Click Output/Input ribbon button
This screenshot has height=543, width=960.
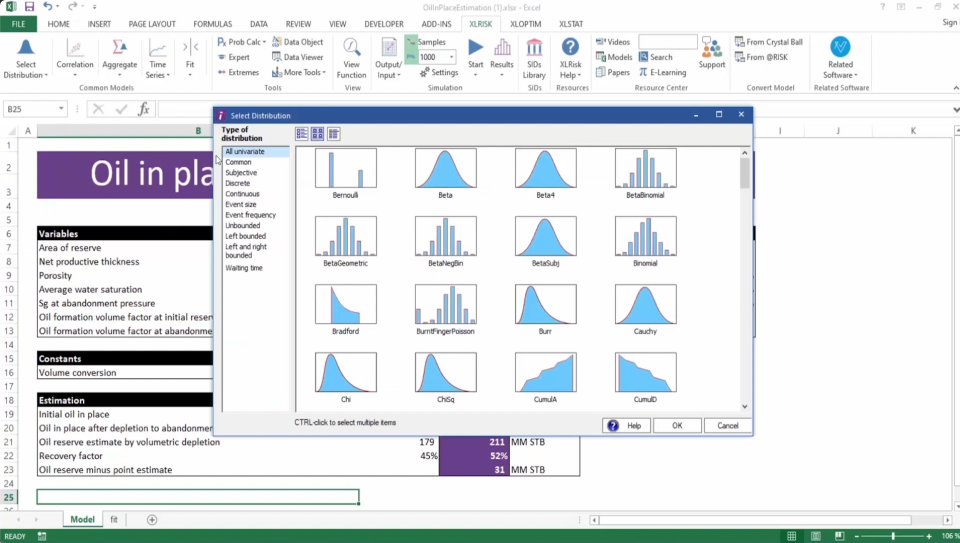point(388,58)
